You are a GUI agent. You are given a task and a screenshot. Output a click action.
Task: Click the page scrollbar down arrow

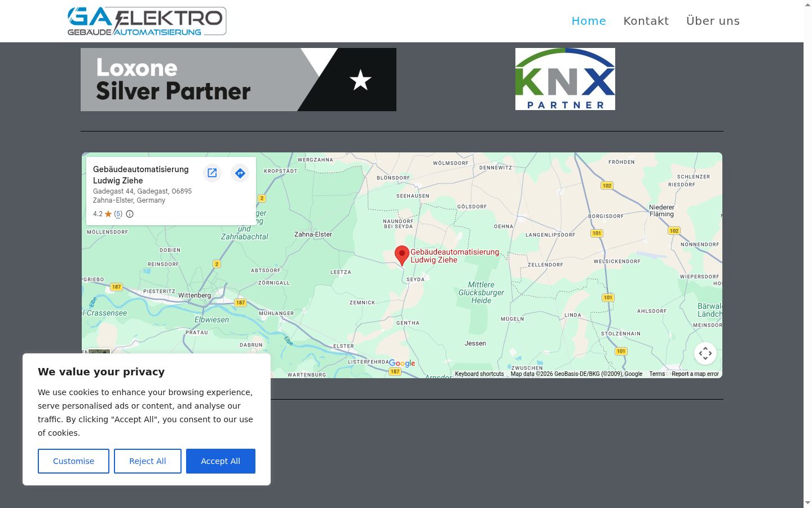click(807, 503)
